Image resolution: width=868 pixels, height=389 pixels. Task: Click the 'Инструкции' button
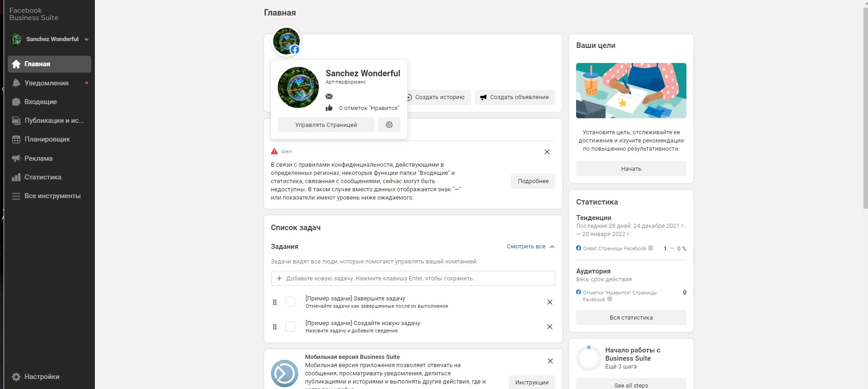tap(532, 382)
